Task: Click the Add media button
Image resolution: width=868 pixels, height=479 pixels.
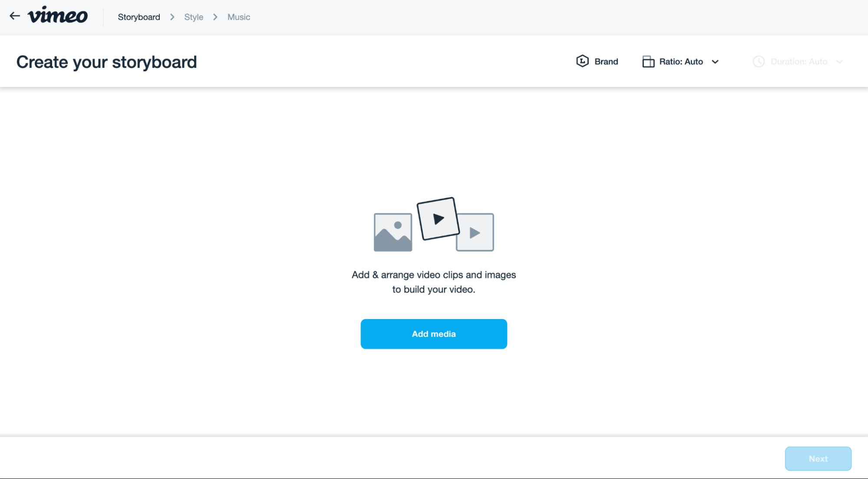Action: pyautogui.click(x=433, y=333)
